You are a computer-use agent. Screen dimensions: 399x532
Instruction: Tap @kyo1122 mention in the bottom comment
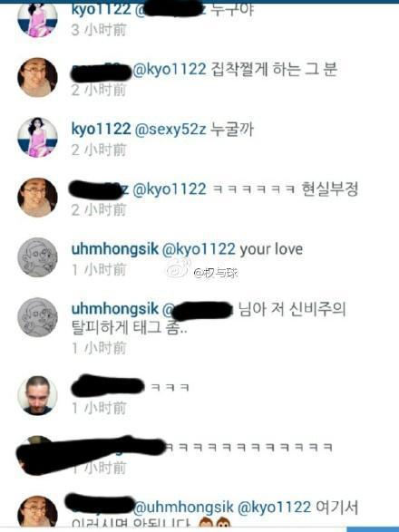pos(274,508)
